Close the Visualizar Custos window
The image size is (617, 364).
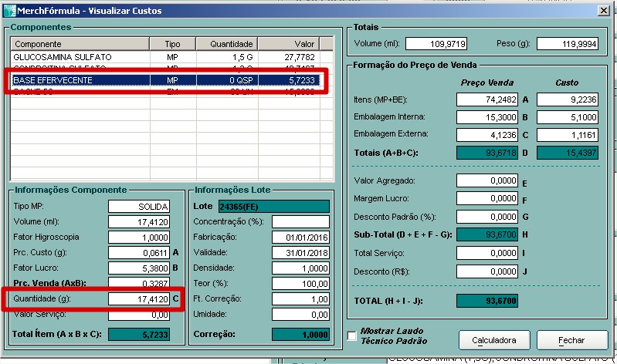(x=604, y=11)
